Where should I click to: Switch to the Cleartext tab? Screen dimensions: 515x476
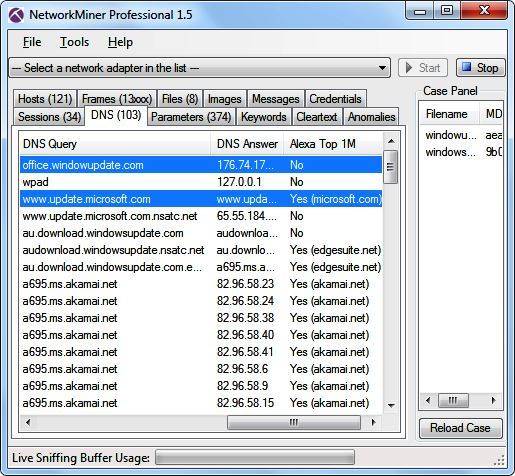coord(317,117)
